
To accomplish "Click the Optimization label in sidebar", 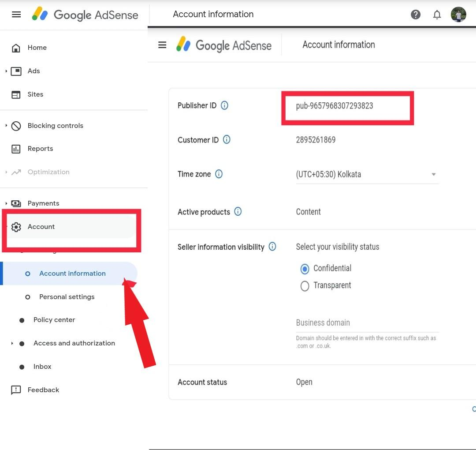I will pyautogui.click(x=48, y=172).
